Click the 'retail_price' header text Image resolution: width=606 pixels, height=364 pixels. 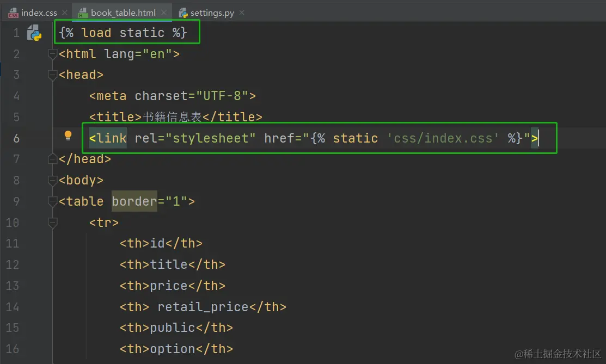pos(203,307)
